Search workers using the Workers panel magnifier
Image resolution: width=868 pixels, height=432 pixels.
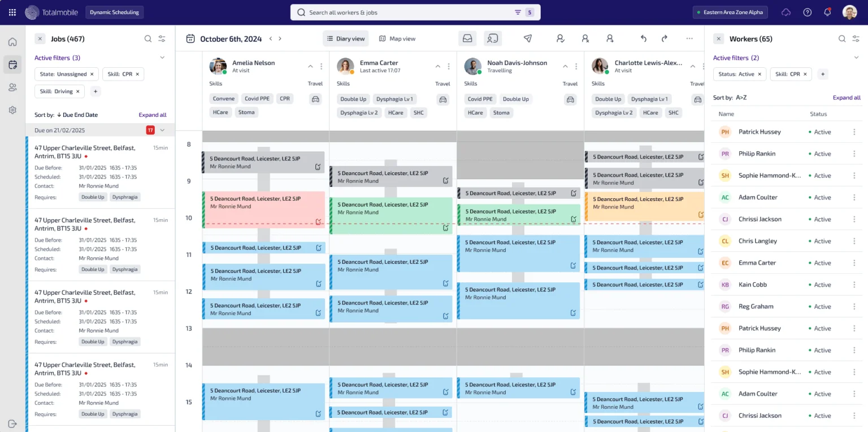(x=841, y=38)
